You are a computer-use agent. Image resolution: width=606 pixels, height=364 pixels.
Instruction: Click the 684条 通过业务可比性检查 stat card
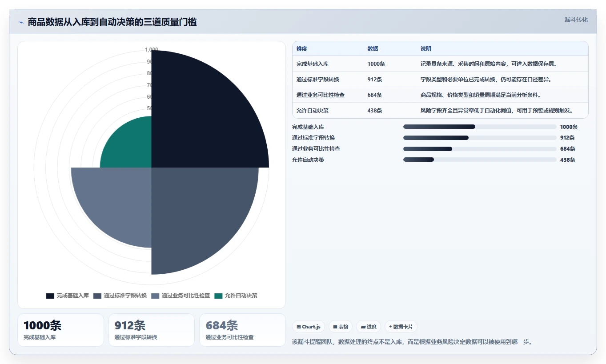pos(242,330)
